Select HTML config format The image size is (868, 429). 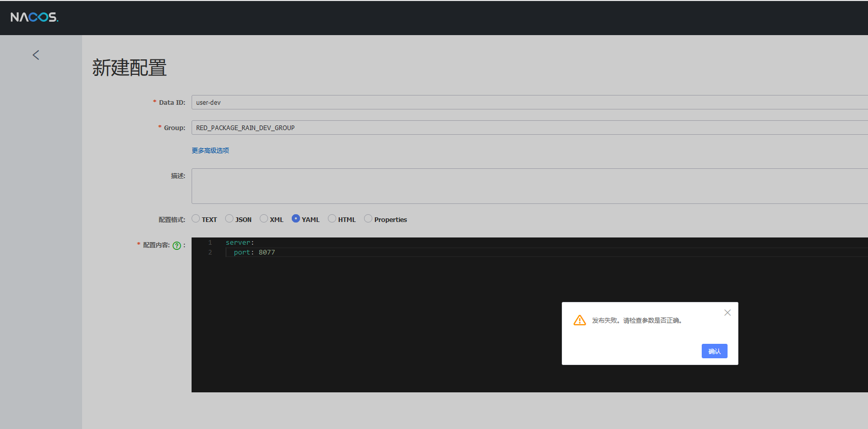[332, 218]
